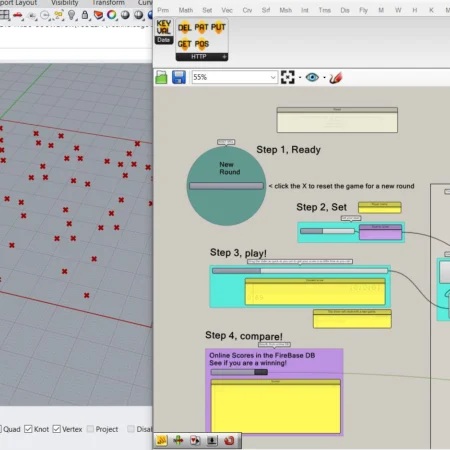Image resolution: width=450 pixels, height=450 pixels.
Task: Click the download arrow icon in bottom toolbar
Action: tap(212, 441)
